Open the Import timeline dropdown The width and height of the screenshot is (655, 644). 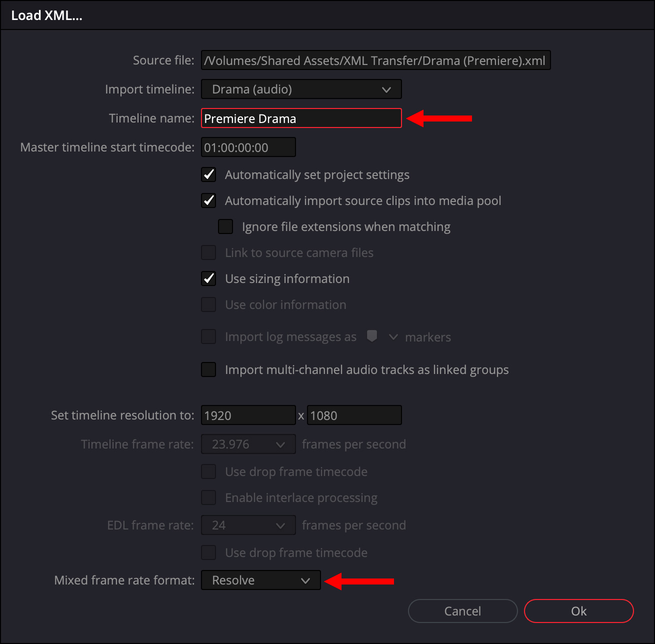tap(301, 89)
